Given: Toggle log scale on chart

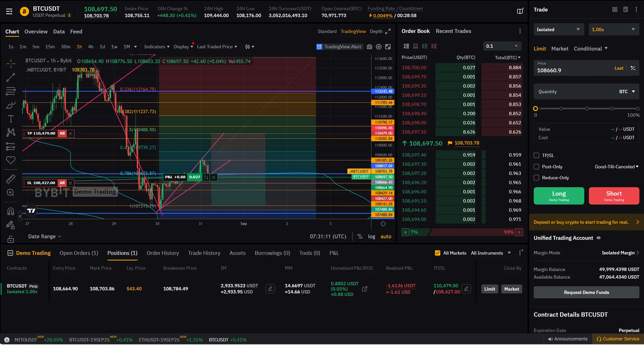Looking at the screenshot, I should coord(371,237).
